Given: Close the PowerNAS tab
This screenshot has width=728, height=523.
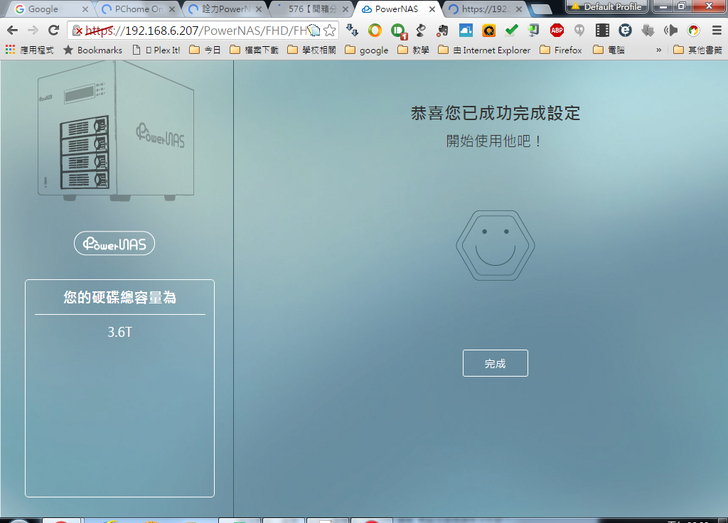Looking at the screenshot, I should tap(432, 9).
